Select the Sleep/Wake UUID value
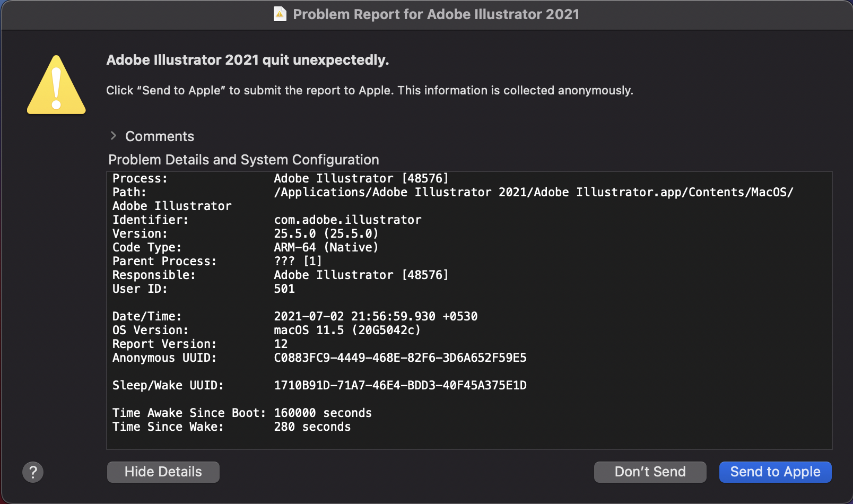 click(400, 385)
